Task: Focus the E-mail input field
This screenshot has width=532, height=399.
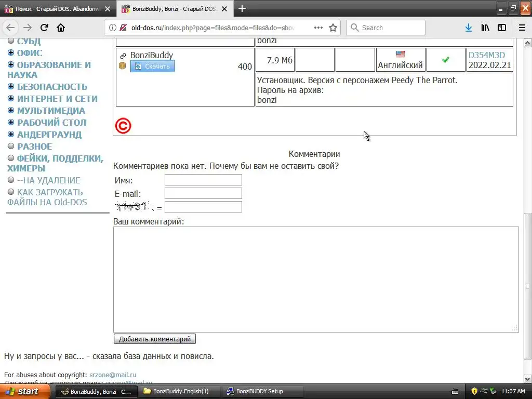Action: tap(203, 193)
